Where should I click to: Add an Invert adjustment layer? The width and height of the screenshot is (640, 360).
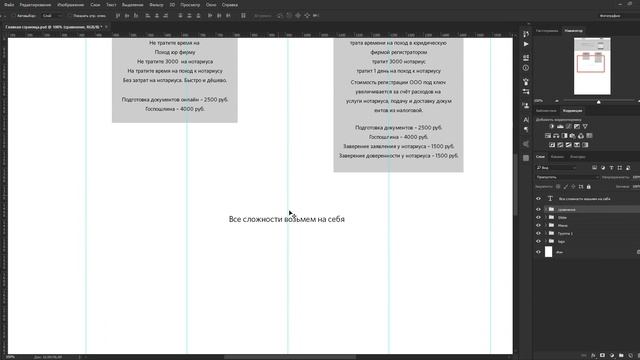552,145
